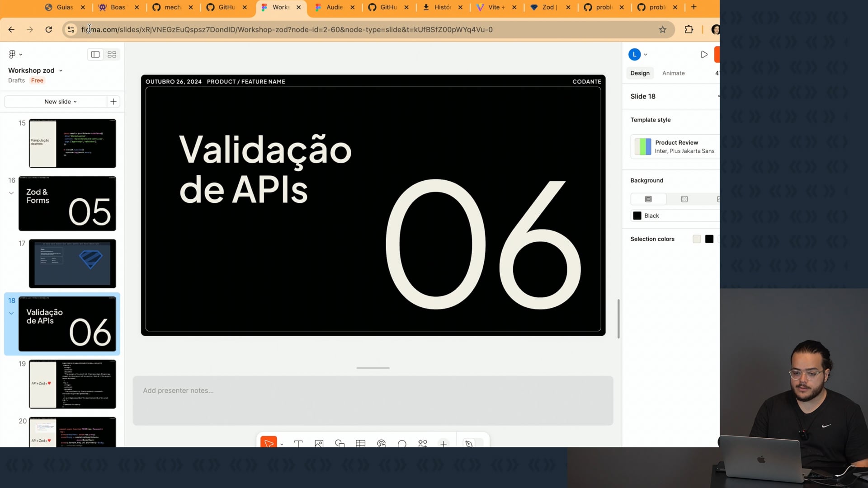Open the Figma main menu

(x=15, y=54)
